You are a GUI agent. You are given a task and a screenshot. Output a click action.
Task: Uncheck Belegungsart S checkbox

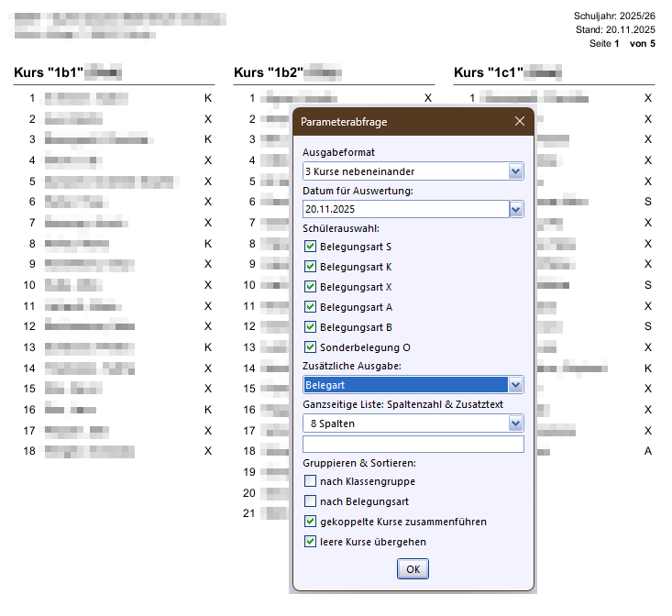click(x=311, y=247)
